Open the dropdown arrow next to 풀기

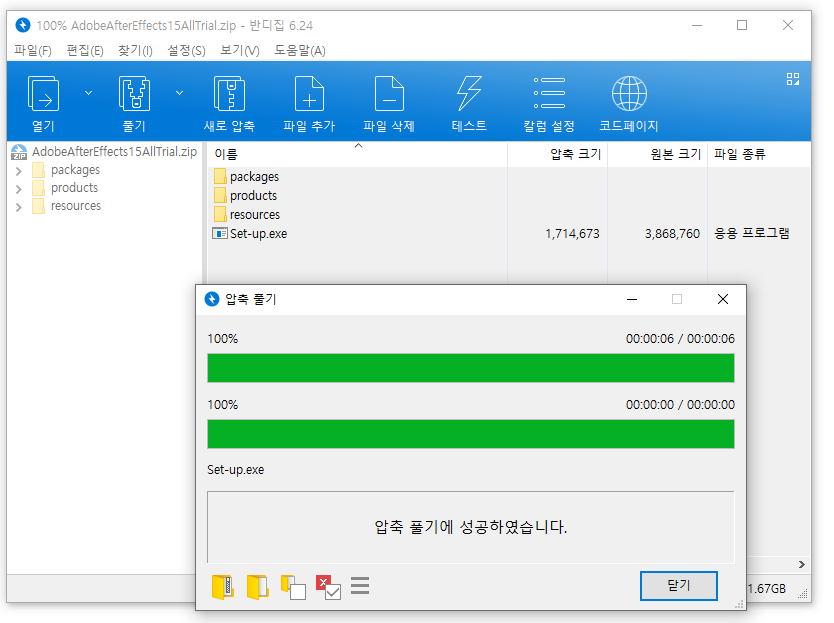coord(180,93)
